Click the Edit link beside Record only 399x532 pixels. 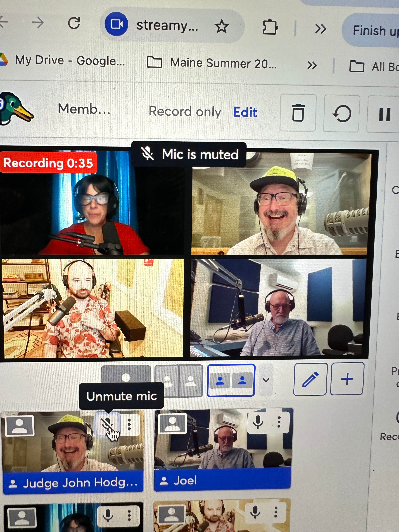click(x=245, y=112)
